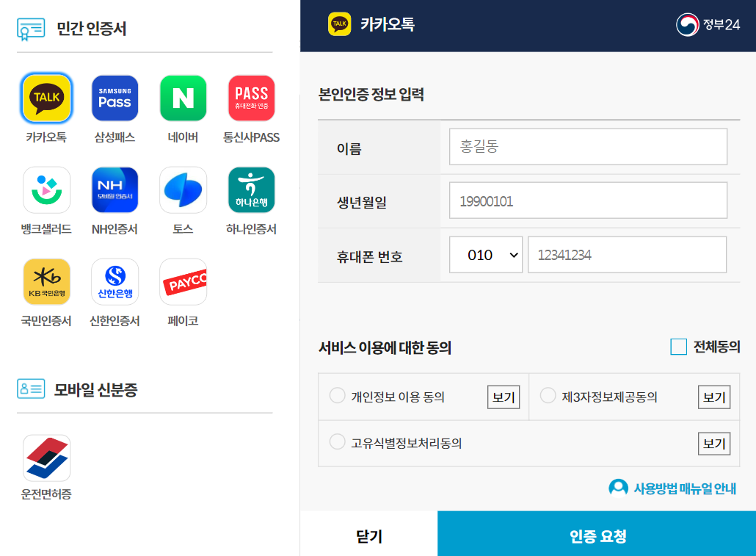Screen dimensions: 756x556
Task: Select the 제3자정보제공동의 radio button
Action: [x=548, y=395]
